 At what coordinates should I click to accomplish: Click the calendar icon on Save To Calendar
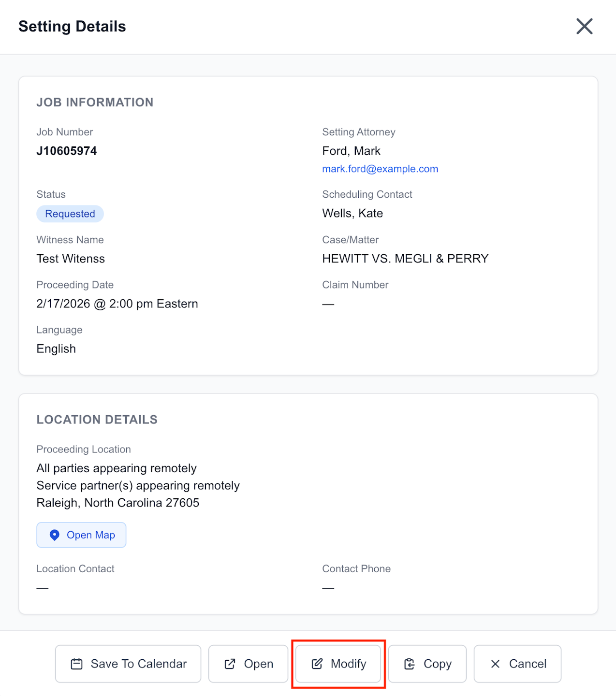(x=77, y=664)
